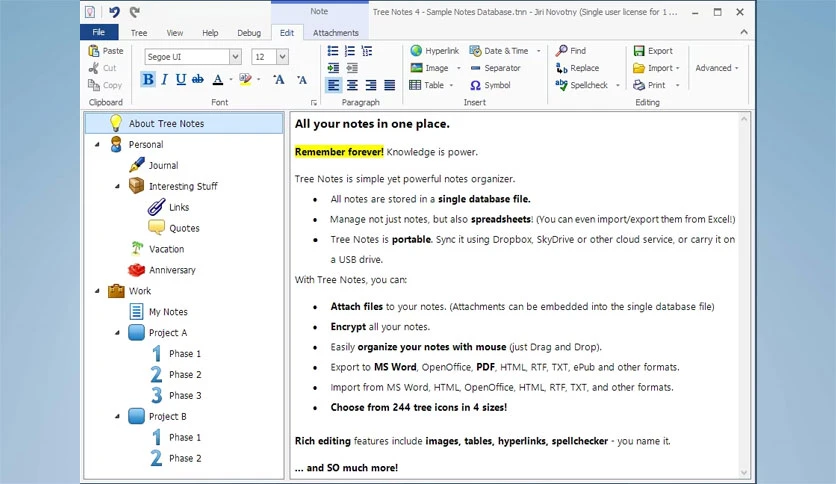Insert a Table

coord(427,85)
